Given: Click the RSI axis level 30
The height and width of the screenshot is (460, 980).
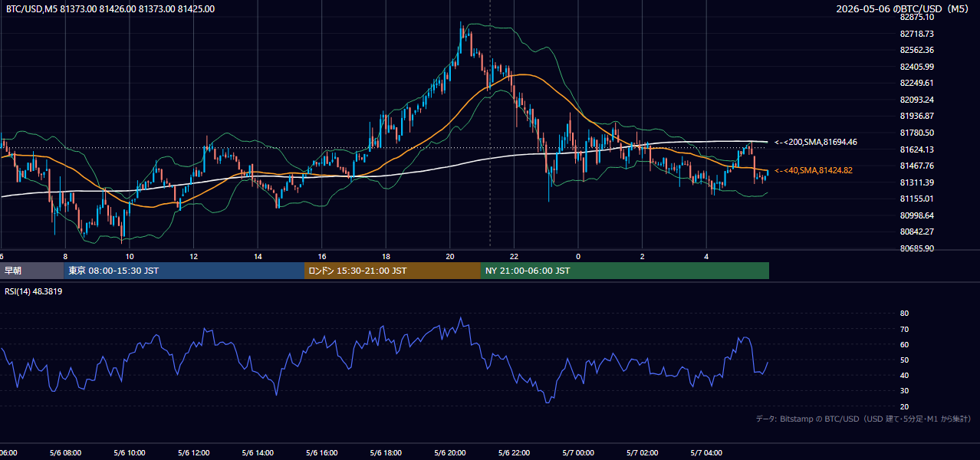Looking at the screenshot, I should (904, 391).
